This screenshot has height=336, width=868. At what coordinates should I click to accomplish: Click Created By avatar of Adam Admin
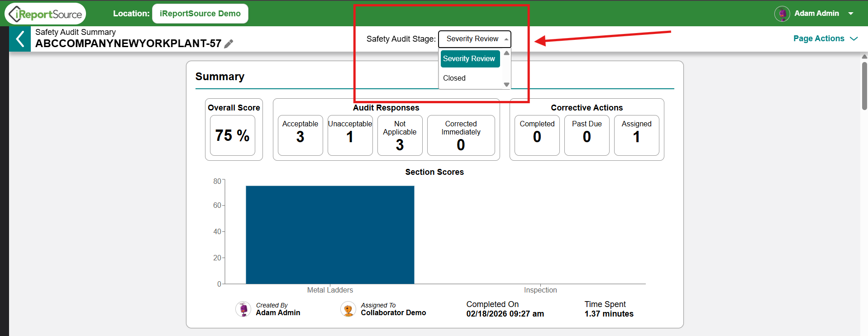coord(243,309)
